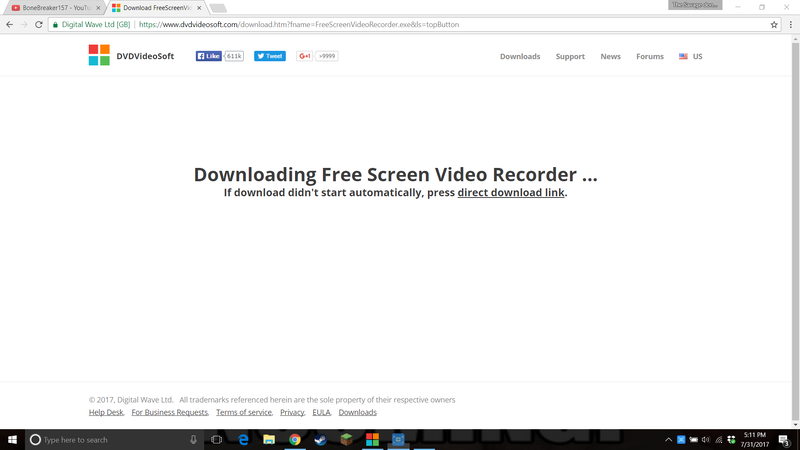
Task: Close the Download FreeScreenVideo tab
Action: click(x=199, y=8)
